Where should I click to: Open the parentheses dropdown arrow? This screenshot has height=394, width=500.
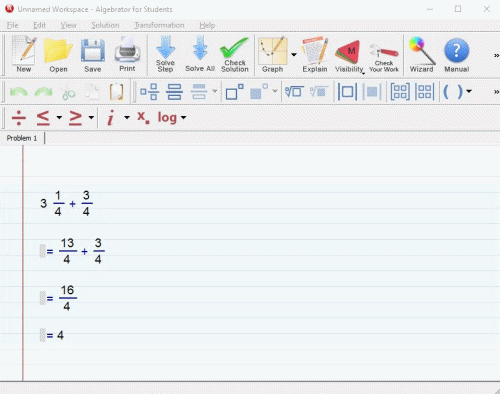pos(469,91)
